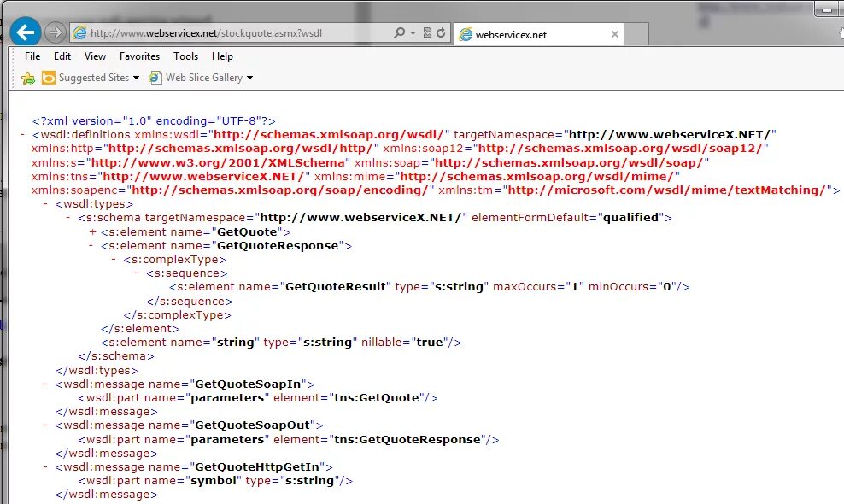Collapse the GetQuoteResponse element node
844x504 pixels.
(x=91, y=245)
